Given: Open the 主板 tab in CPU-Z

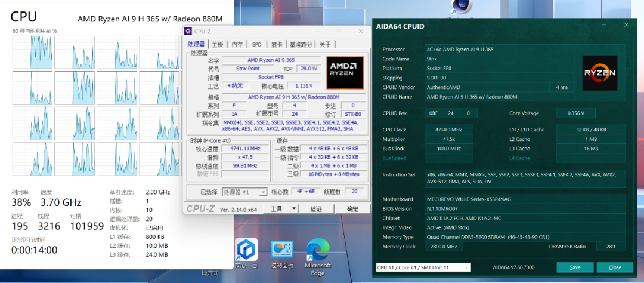Looking at the screenshot, I should (x=218, y=45).
